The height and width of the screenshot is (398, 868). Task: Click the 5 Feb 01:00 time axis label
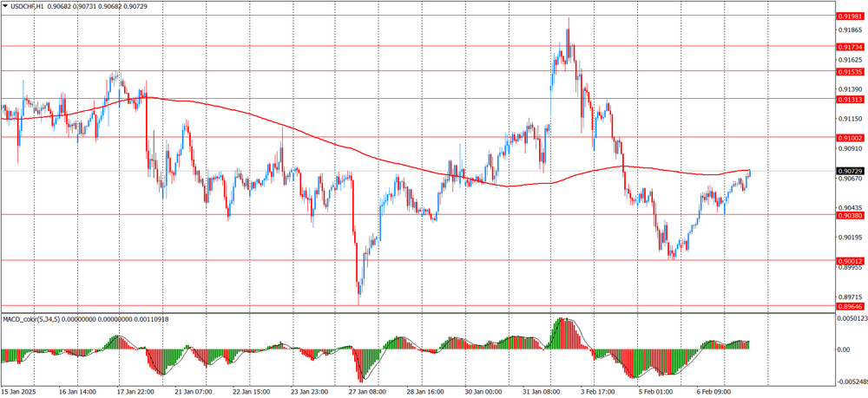click(x=654, y=392)
